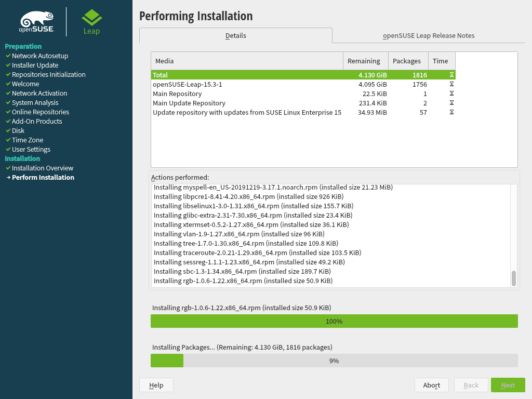The image size is (532, 399).
Task: Switch to the Details tab
Action: click(x=236, y=36)
